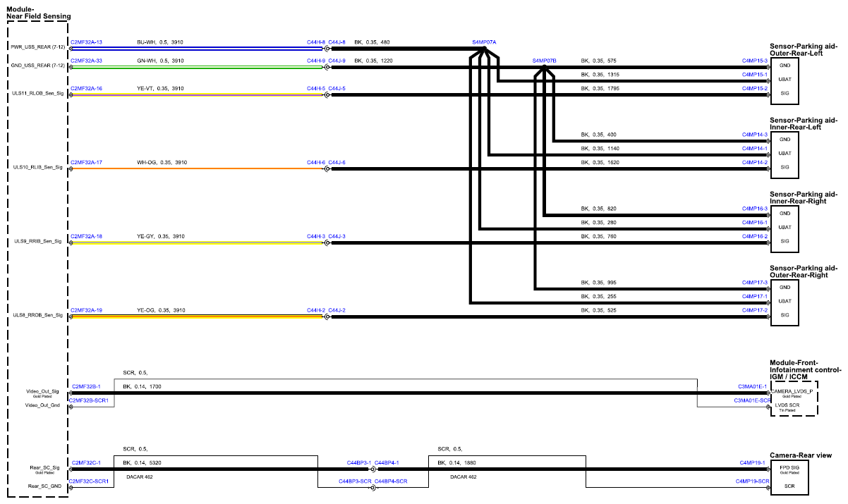Screen dimensions: 848x504
Task: Select connector pin C4MP17-3
Action: tap(755, 283)
